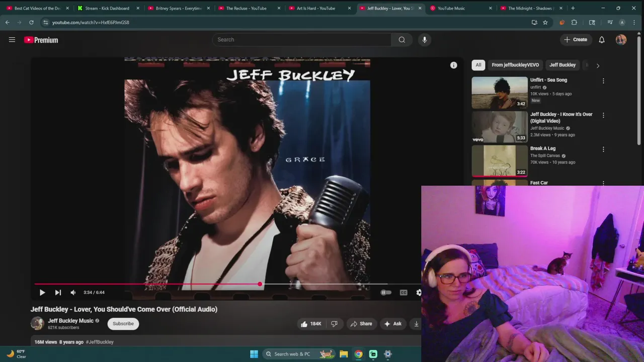Open options menu for Break A Leg

click(603, 149)
